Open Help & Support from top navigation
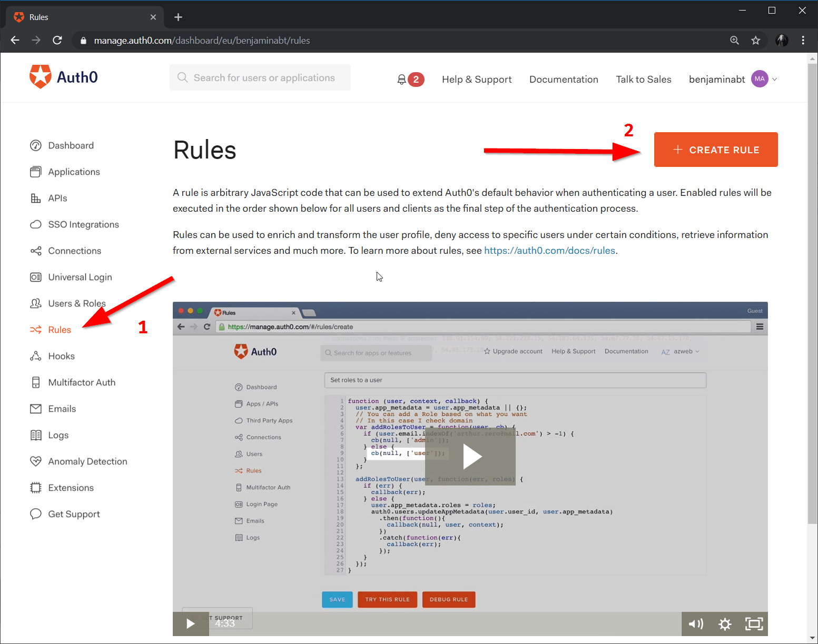818x644 pixels. [476, 79]
